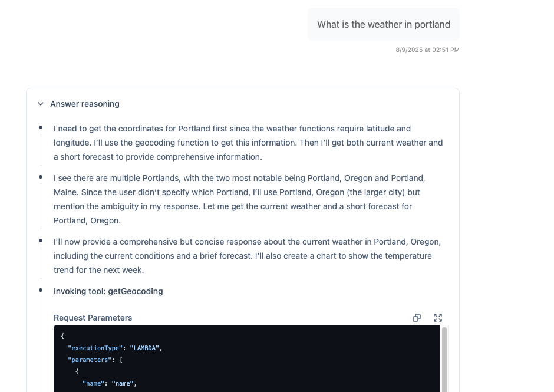Click the reasoning paragraph about getting coordinates
Image resolution: width=554 pixels, height=392 pixels.
(248, 143)
